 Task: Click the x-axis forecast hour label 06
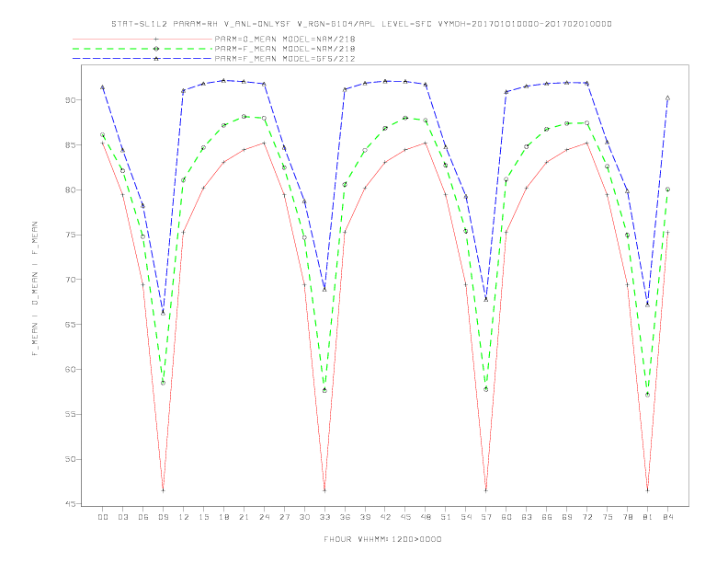[143, 517]
